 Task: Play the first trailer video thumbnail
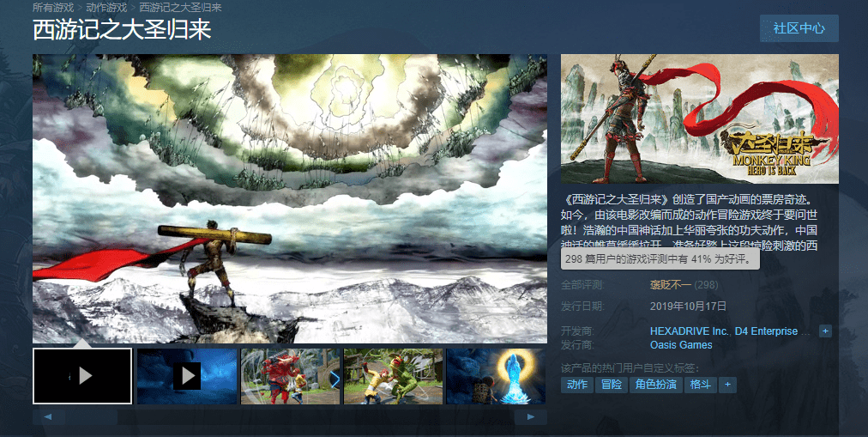coord(82,376)
